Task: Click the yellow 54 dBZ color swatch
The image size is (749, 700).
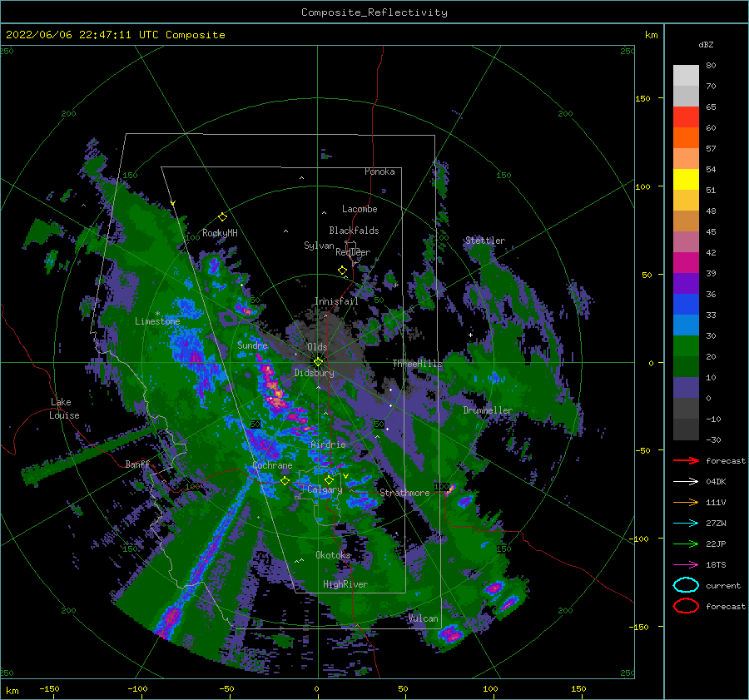Action: point(686,179)
